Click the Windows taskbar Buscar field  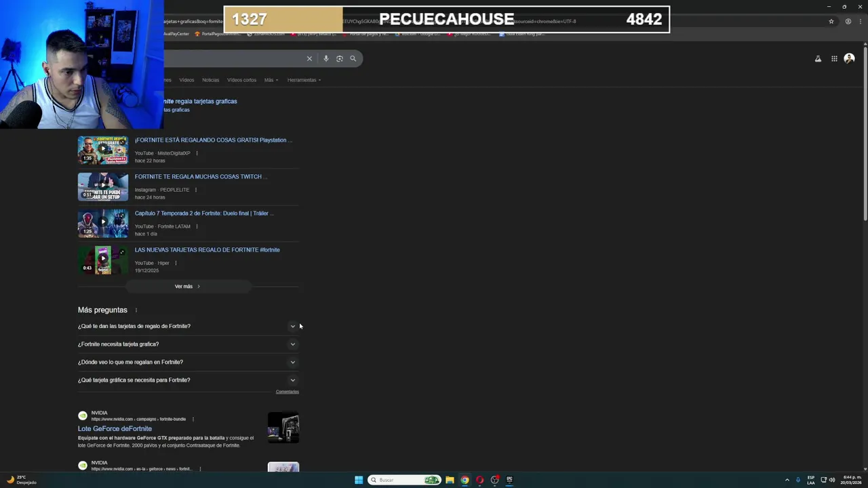(404, 480)
